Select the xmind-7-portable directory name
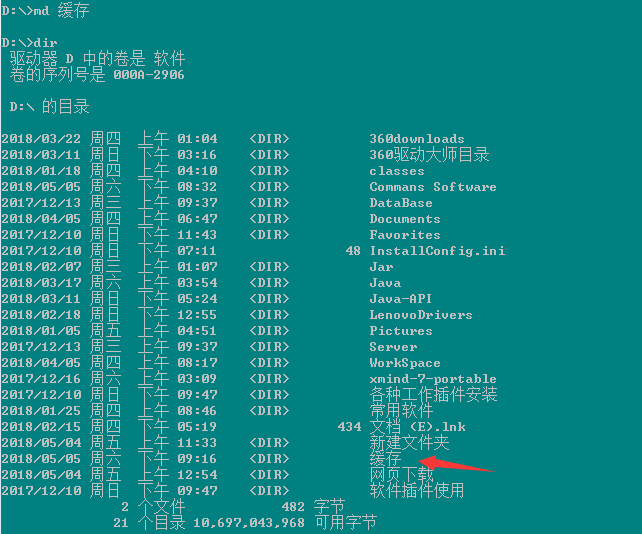This screenshot has width=642, height=534. (x=433, y=378)
